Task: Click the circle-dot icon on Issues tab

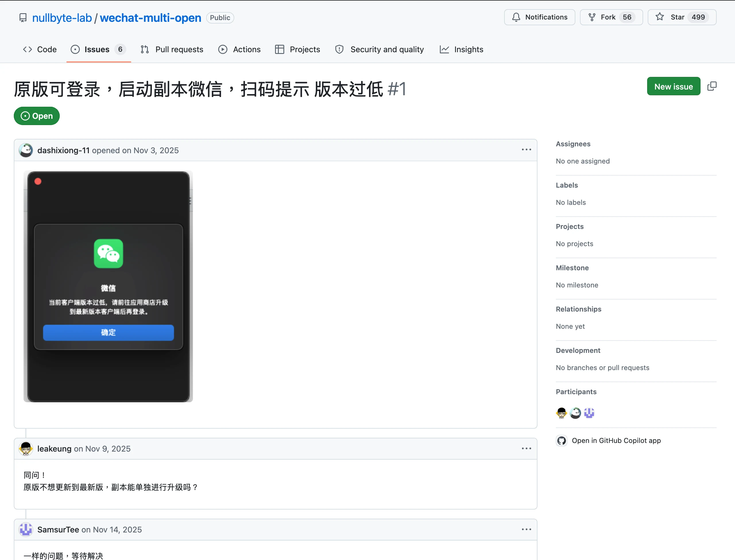Action: point(75,49)
